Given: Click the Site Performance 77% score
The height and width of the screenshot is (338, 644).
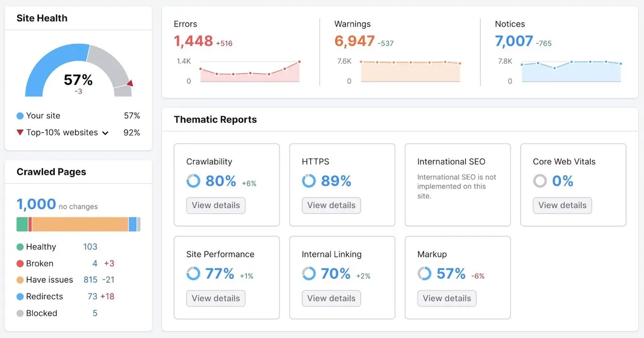Looking at the screenshot, I should 220,274.
